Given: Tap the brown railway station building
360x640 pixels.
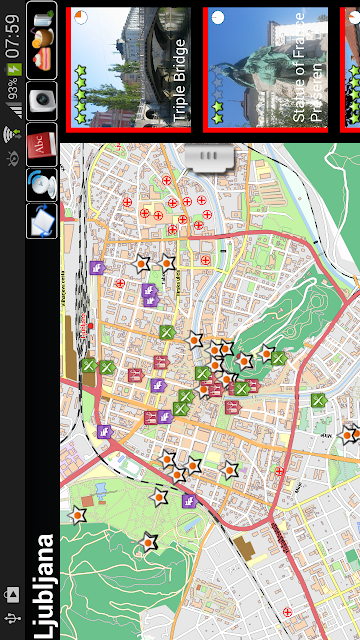Looking at the screenshot, I should click(x=72, y=347).
